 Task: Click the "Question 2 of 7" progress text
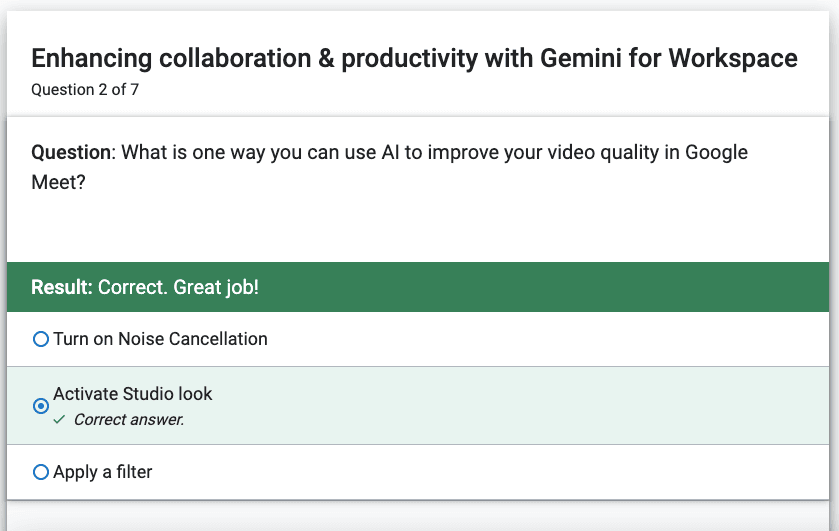85,89
